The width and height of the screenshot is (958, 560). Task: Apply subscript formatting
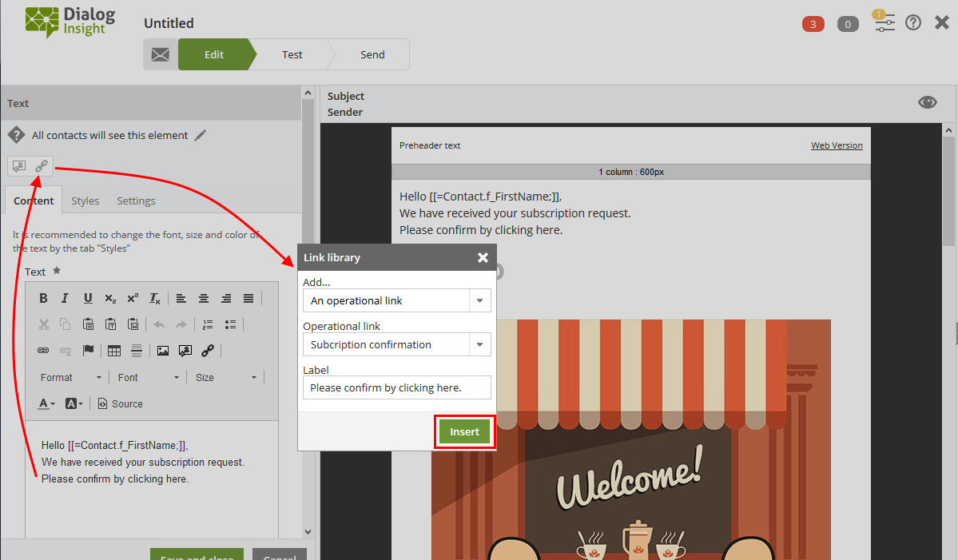point(110,298)
